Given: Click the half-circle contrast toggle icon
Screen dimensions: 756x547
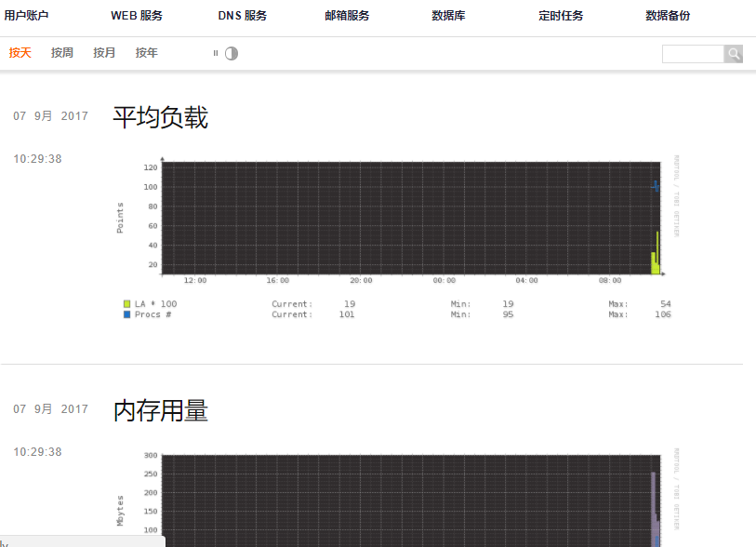Looking at the screenshot, I should pos(232,53).
